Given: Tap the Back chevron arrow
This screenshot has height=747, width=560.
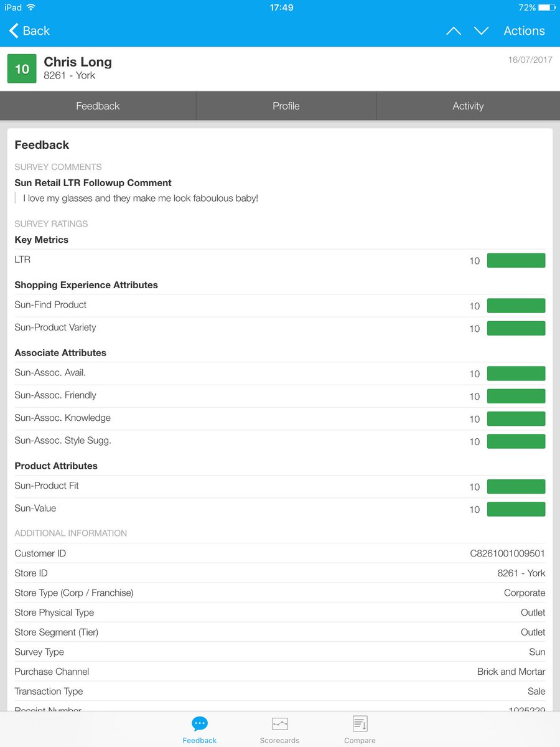Looking at the screenshot, I should (14, 31).
